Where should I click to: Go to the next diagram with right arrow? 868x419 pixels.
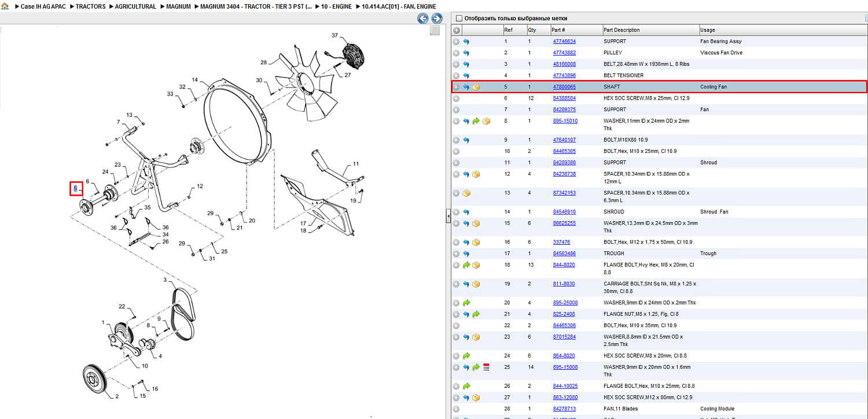pyautogui.click(x=437, y=19)
